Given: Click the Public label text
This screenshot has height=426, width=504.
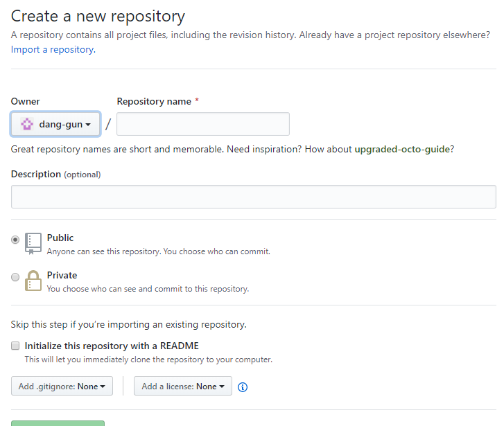Looking at the screenshot, I should [60, 238].
